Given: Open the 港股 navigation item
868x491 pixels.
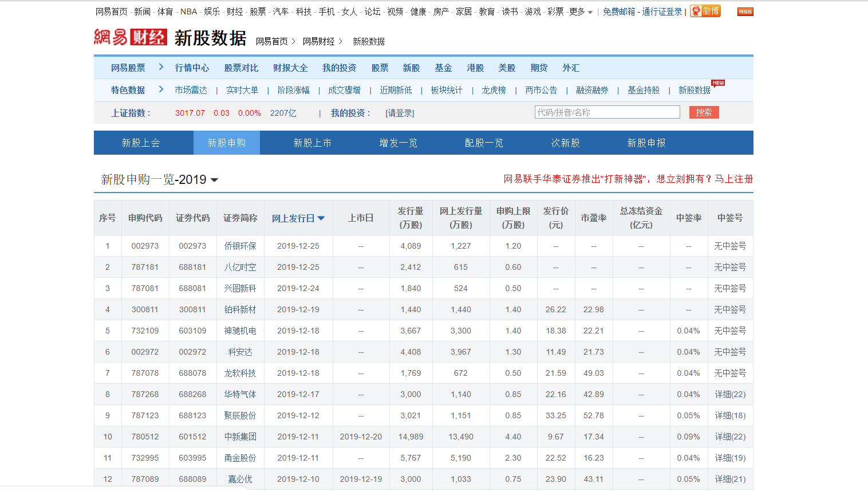Looking at the screenshot, I should click(475, 68).
